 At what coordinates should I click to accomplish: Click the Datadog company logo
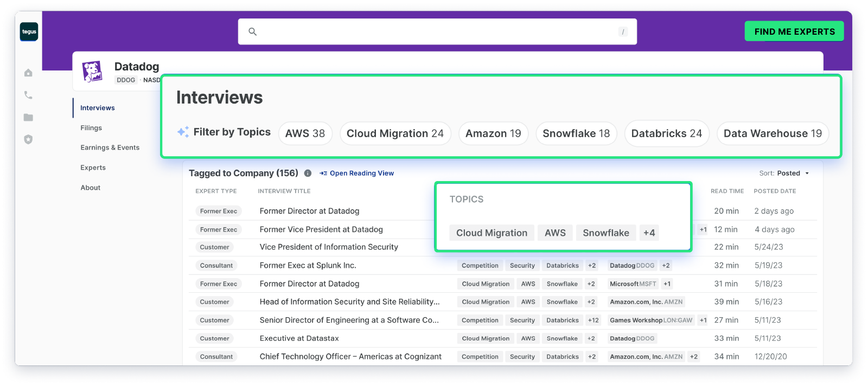tap(92, 71)
